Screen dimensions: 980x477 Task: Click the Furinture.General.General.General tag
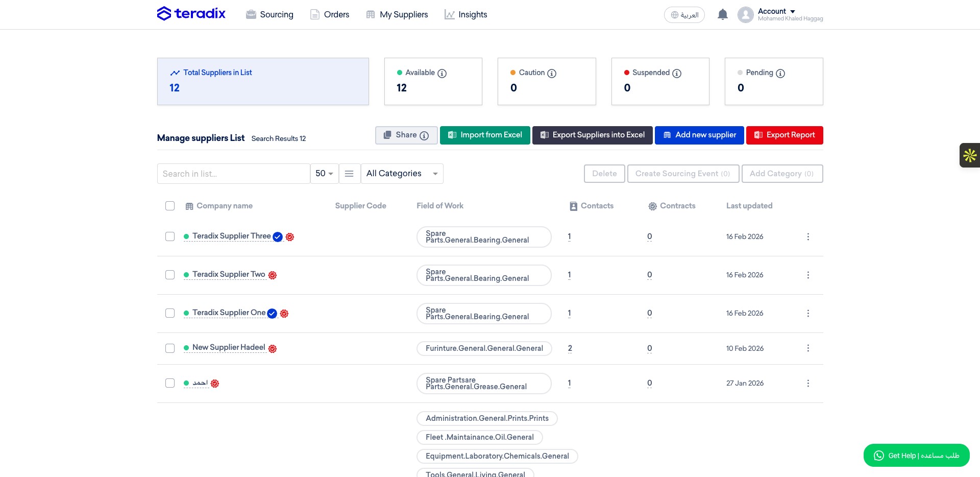tap(484, 348)
